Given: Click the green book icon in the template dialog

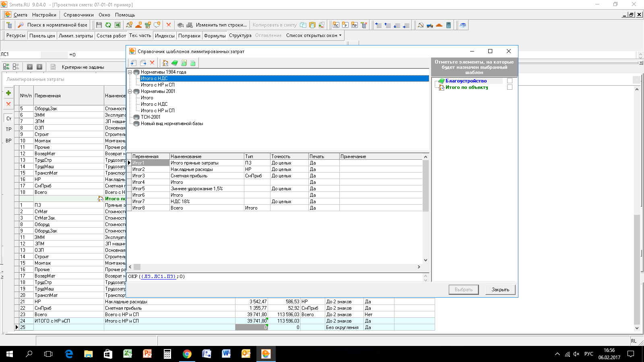Looking at the screenshot, I should [175, 63].
